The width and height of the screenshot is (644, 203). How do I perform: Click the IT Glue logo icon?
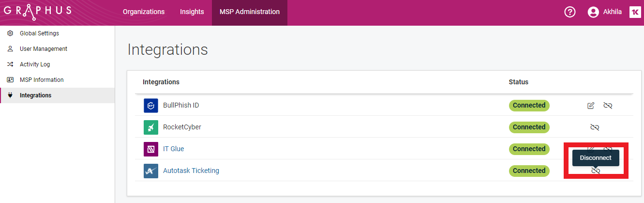click(151, 149)
